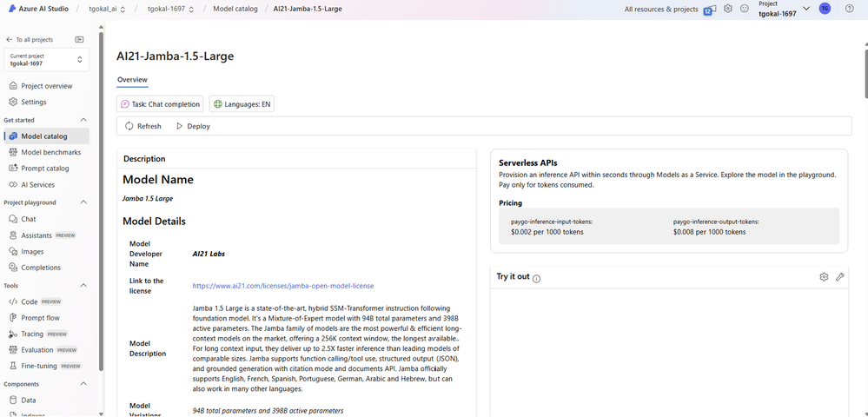Click the Deploy button
Viewport: 868px width, 417px height.
[193, 126]
